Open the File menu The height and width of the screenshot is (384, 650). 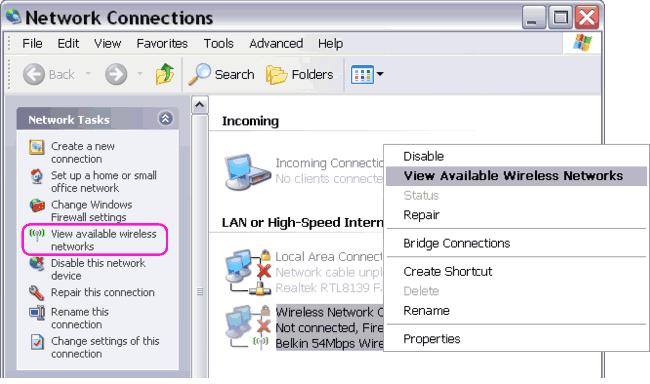[32, 43]
